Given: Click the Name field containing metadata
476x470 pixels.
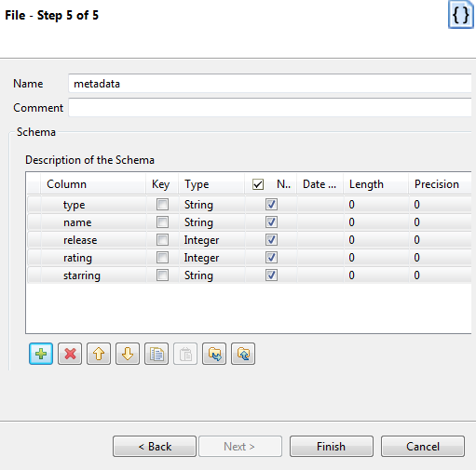Looking at the screenshot, I should 270,84.
